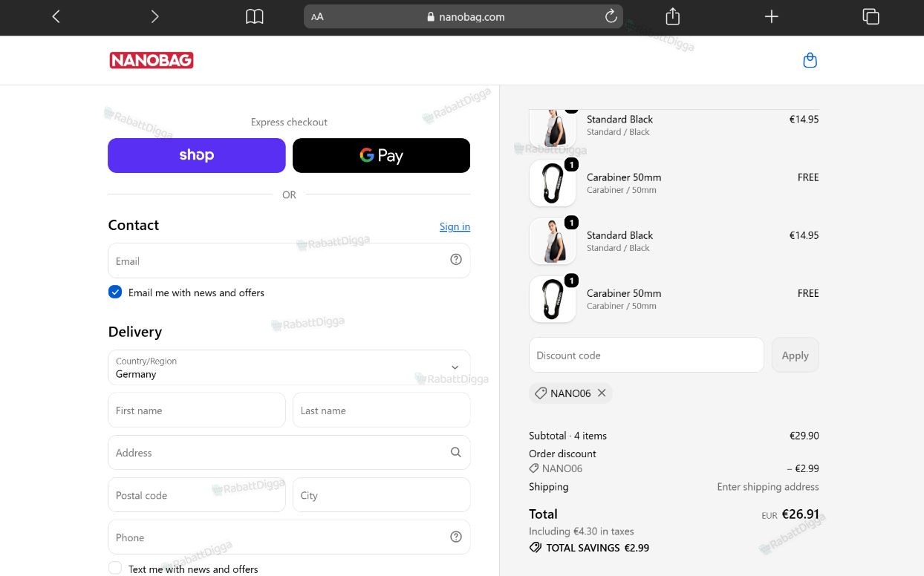Reload the page with the refresh icon
The height and width of the screenshot is (576, 924).
point(611,16)
